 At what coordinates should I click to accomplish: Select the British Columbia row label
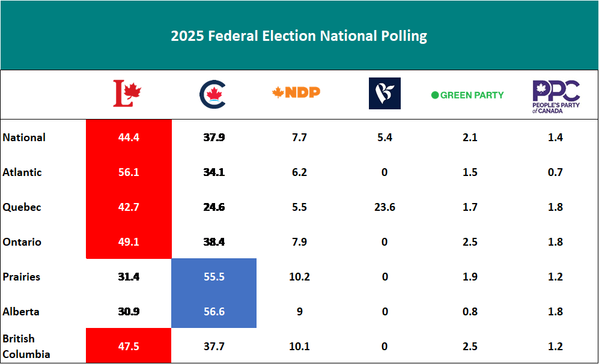[26, 346]
